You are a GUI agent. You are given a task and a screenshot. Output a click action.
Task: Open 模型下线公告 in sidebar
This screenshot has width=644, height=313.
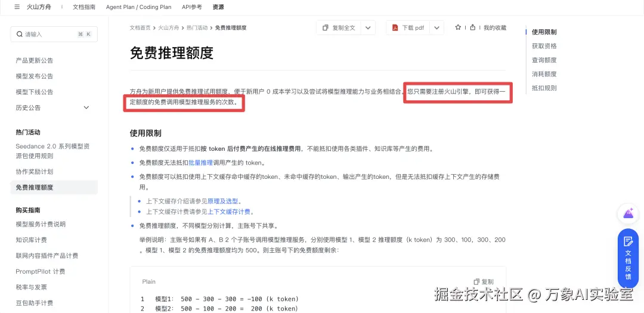click(35, 92)
